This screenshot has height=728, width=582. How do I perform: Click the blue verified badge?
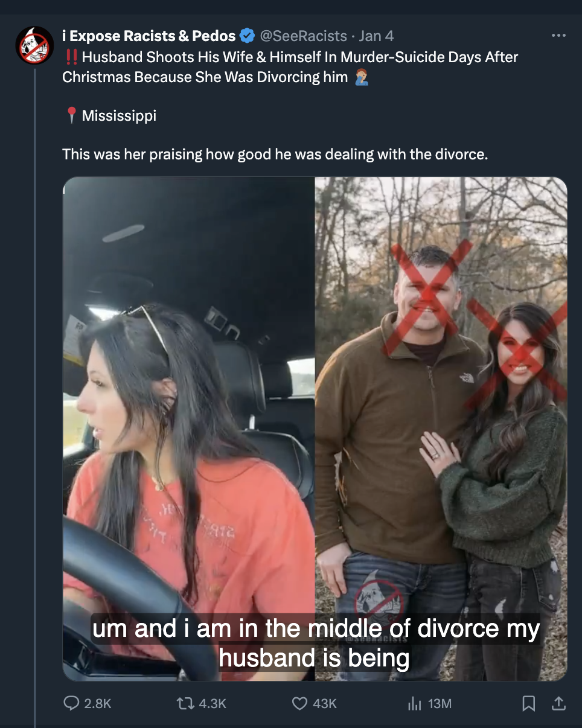tap(247, 36)
